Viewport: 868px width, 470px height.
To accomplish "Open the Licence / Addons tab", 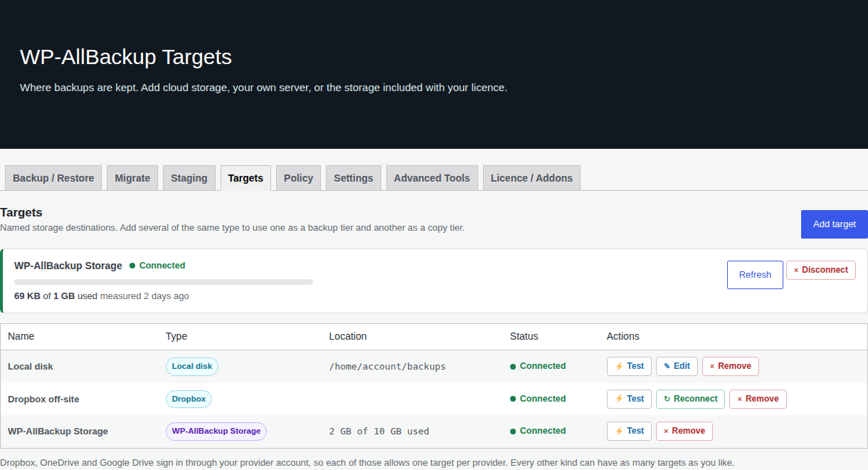I will (531, 178).
